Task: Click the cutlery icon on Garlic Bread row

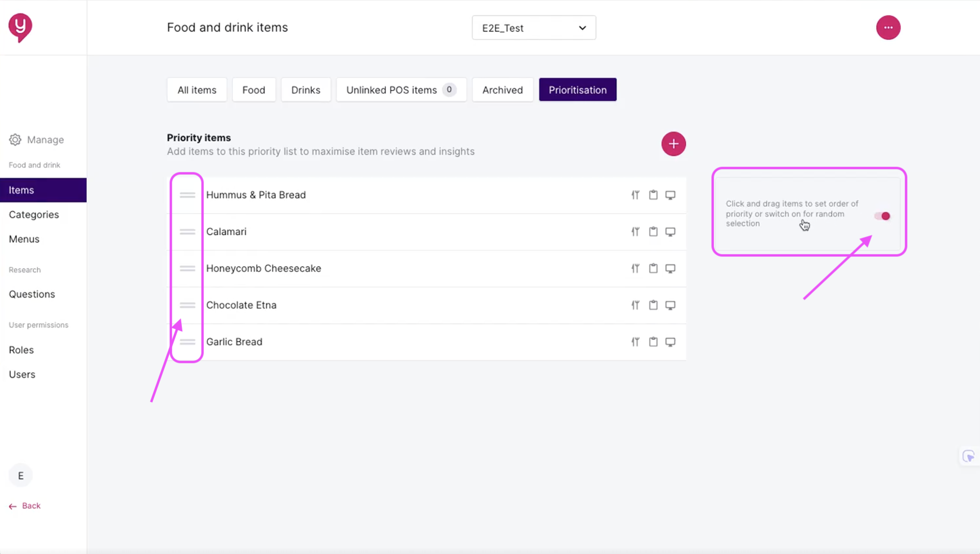Action: [635, 342]
